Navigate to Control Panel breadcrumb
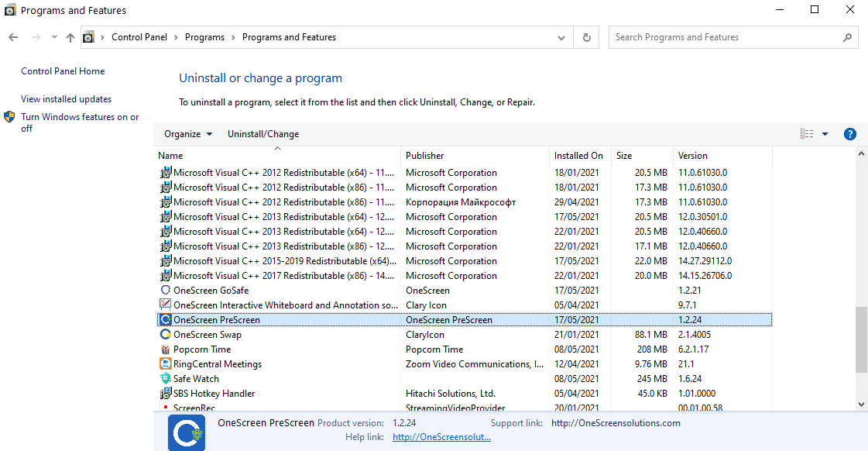 pos(139,37)
